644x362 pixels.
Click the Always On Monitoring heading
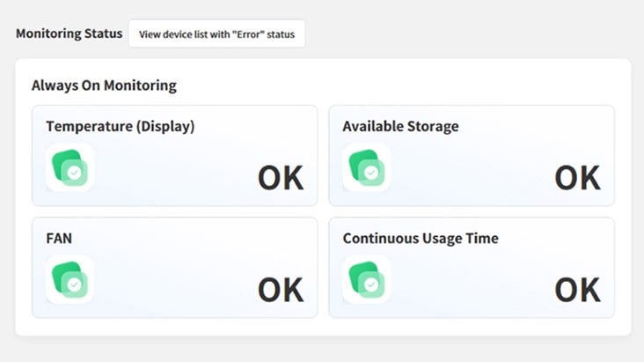(104, 85)
